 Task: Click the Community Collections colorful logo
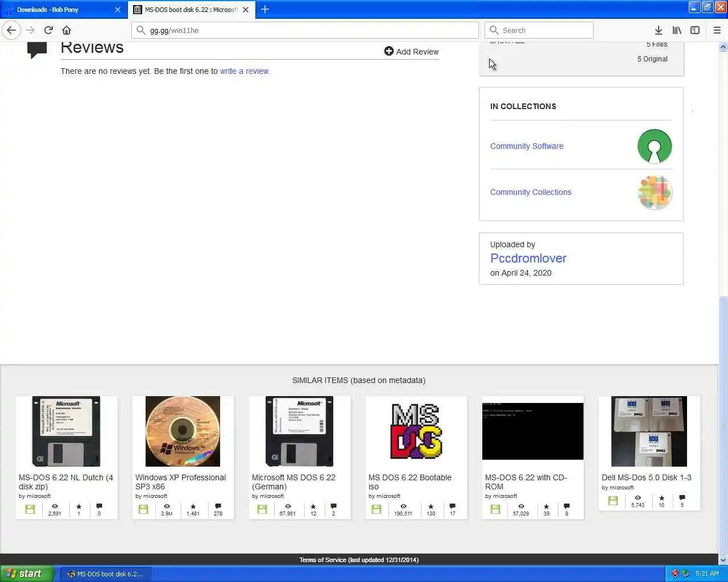coord(655,192)
